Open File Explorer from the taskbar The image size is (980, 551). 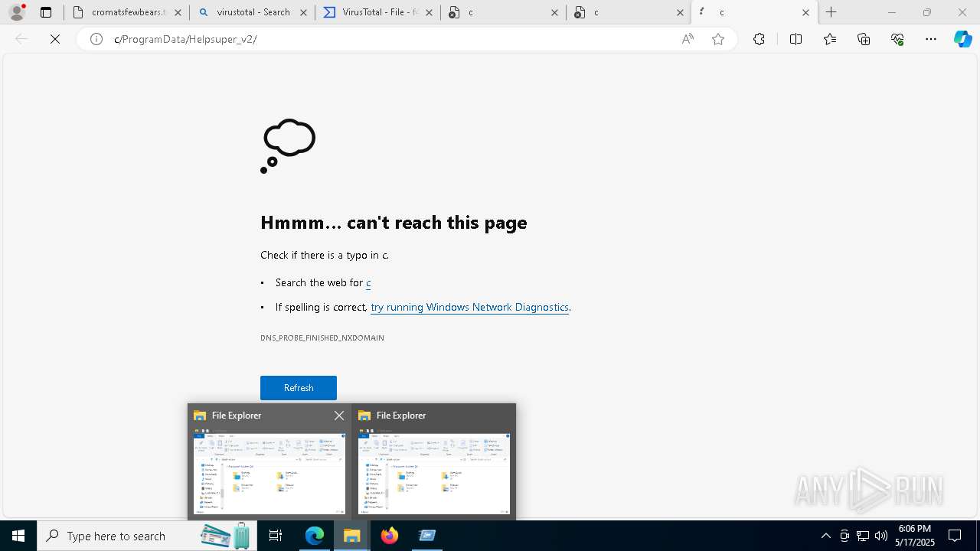(x=352, y=536)
